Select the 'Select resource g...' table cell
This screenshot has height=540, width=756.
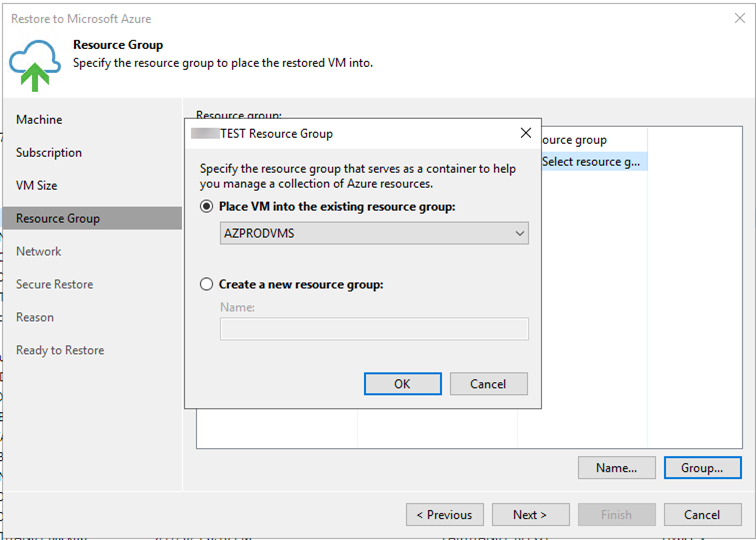(594, 162)
